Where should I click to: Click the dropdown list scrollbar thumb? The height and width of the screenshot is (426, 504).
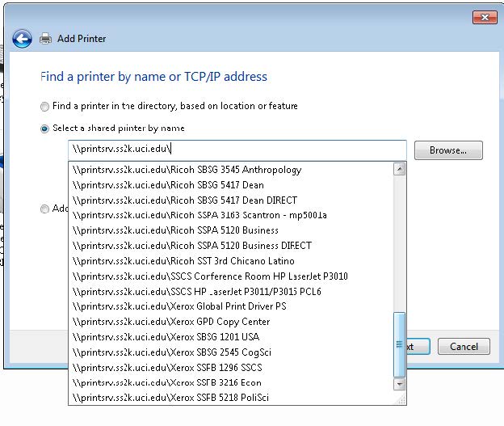pos(399,344)
